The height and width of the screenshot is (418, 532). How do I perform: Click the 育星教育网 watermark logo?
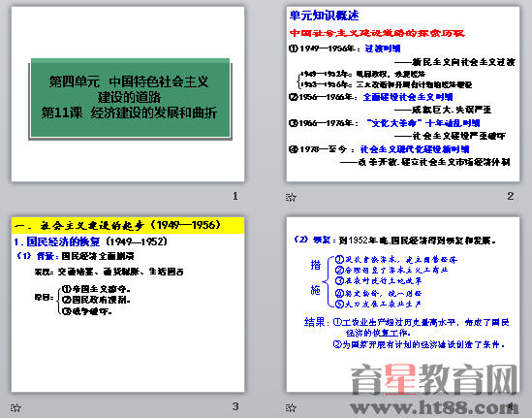pos(434,379)
